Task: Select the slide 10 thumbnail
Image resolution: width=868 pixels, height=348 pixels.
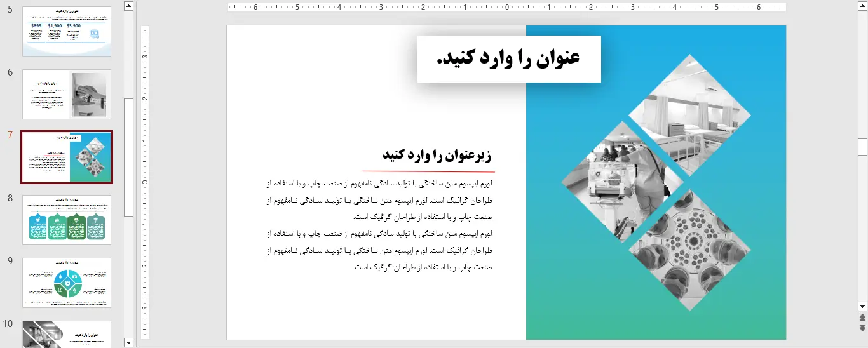Action: click(67, 334)
